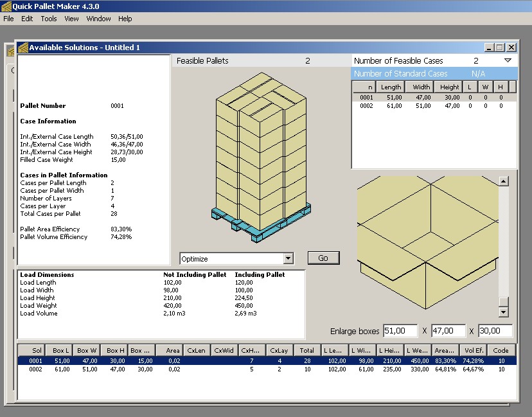Click the CxLay column header
This screenshot has width=532, height=417.
click(x=279, y=350)
